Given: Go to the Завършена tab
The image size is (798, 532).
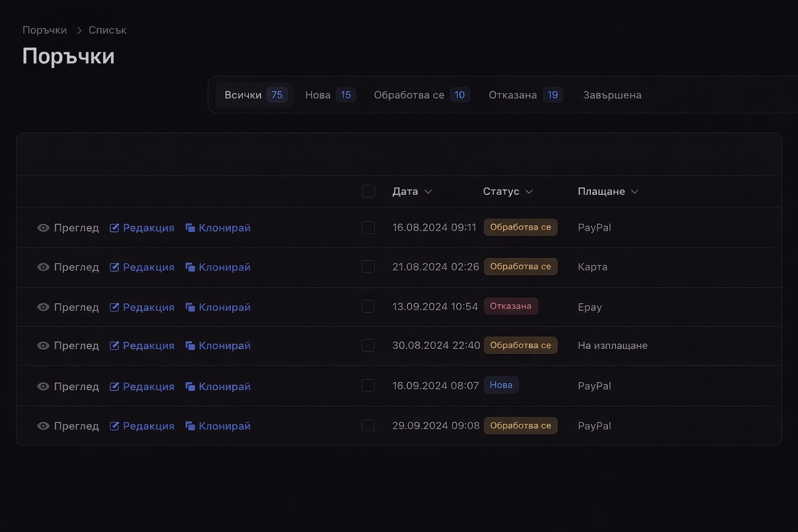Looking at the screenshot, I should click(x=612, y=95).
